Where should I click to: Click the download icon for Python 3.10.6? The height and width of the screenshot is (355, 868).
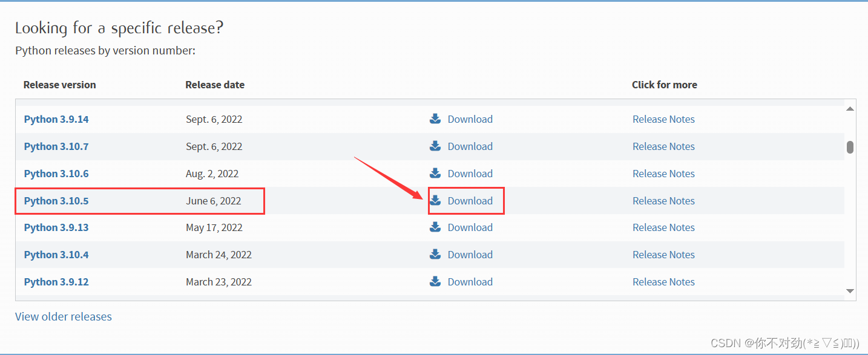point(435,173)
